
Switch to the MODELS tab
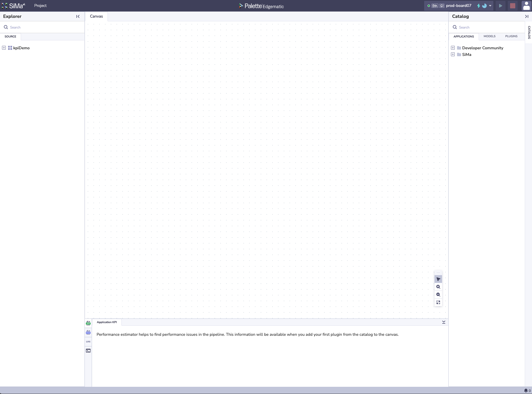point(489,36)
